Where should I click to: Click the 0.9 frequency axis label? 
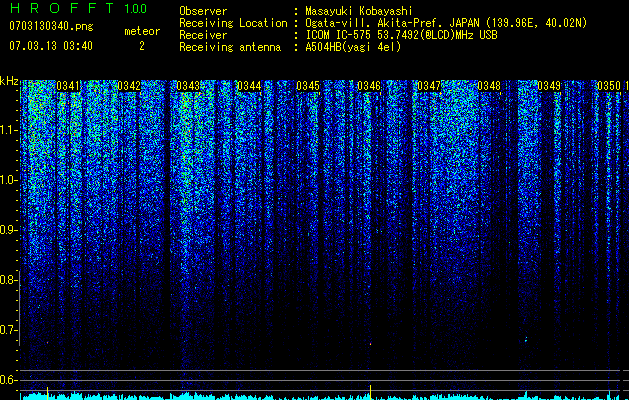click(x=8, y=230)
